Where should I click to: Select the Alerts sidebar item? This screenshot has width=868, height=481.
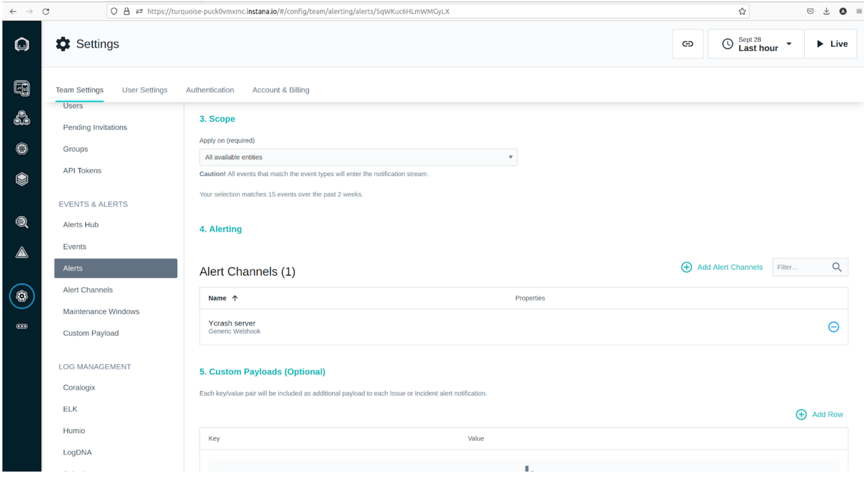116,268
